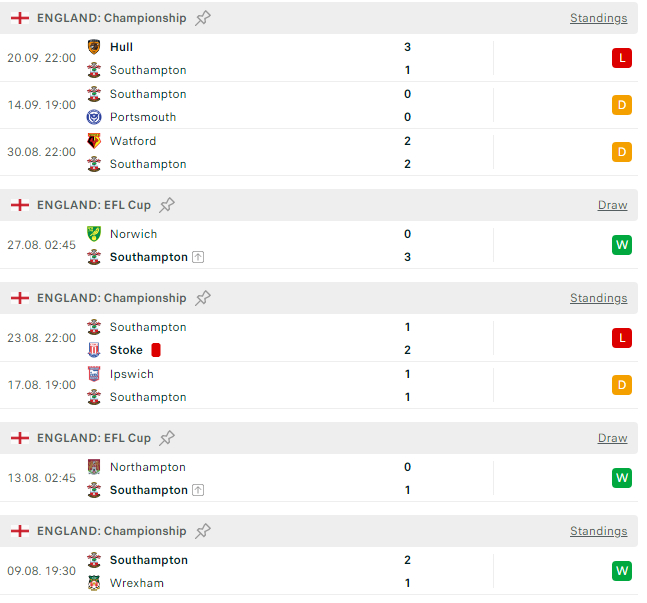Click the Watford club crest
Screen dimensions: 647x603
94,141
